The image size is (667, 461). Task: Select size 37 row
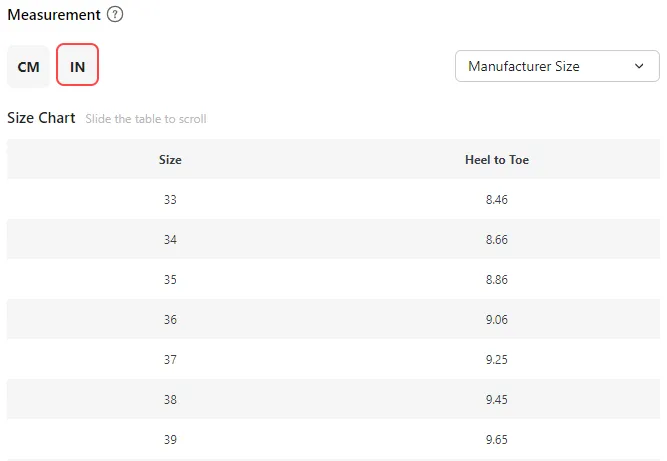[334, 359]
